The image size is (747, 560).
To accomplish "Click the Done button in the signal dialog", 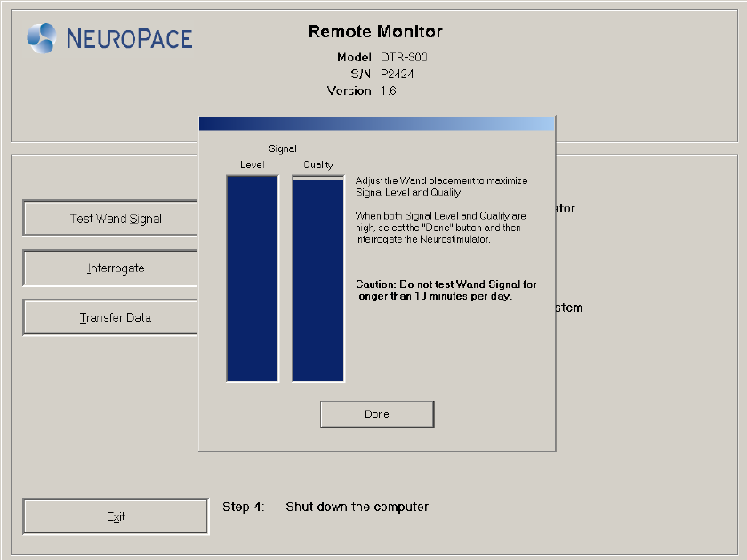I will click(x=377, y=414).
